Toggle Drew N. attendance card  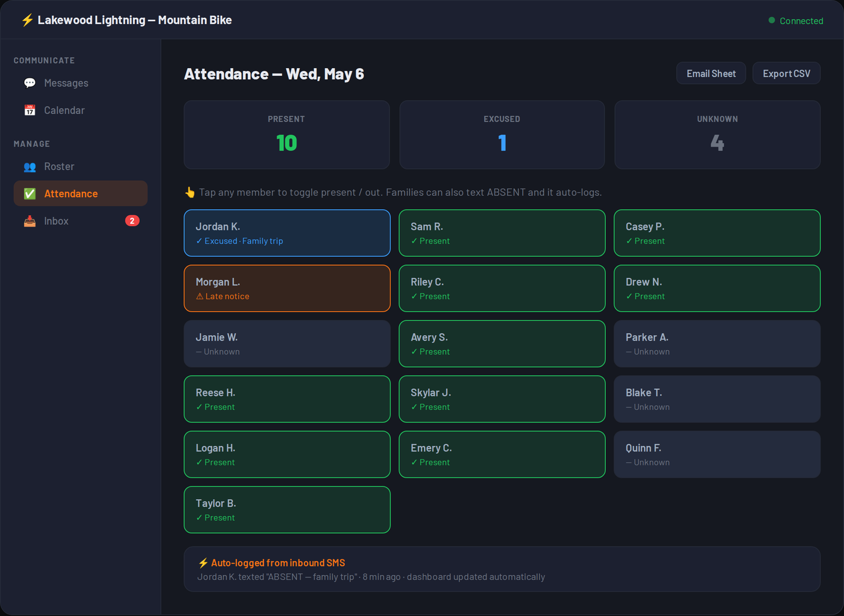(717, 289)
